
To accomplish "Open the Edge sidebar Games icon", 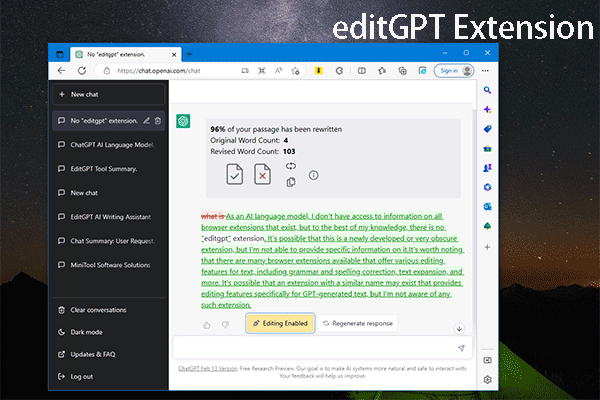I will pyautogui.click(x=487, y=168).
